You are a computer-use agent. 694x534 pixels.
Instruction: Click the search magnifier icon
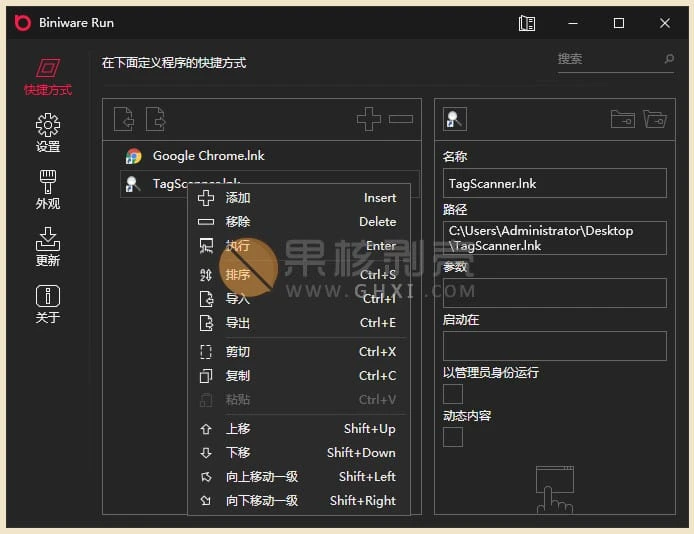pos(669,58)
